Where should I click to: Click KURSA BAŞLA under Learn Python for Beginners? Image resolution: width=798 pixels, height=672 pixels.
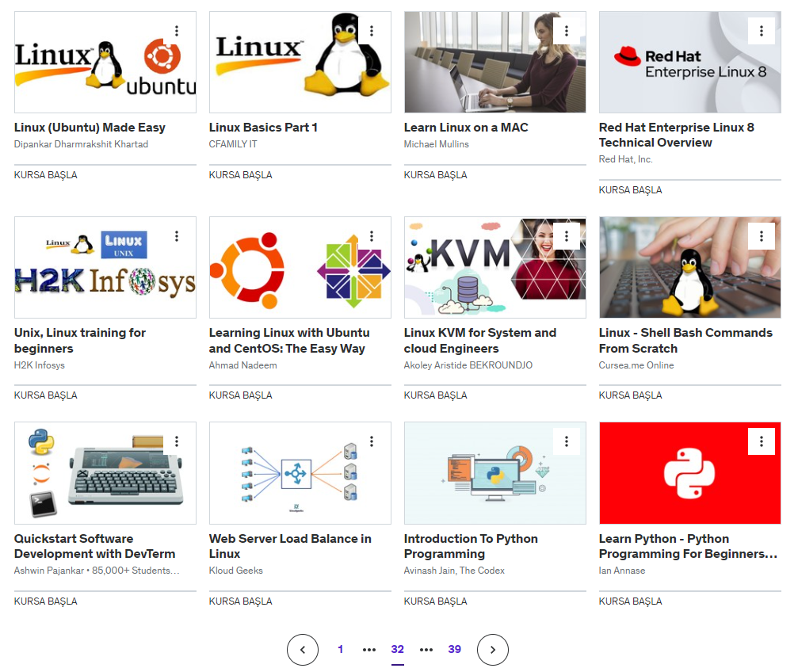pos(631,601)
